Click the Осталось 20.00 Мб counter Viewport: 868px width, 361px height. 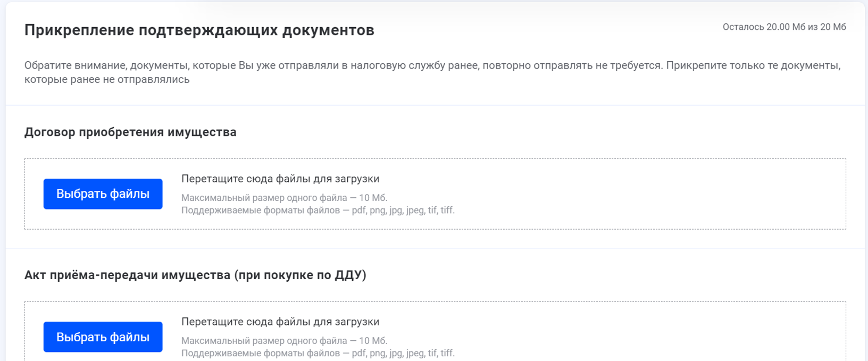[x=784, y=27]
